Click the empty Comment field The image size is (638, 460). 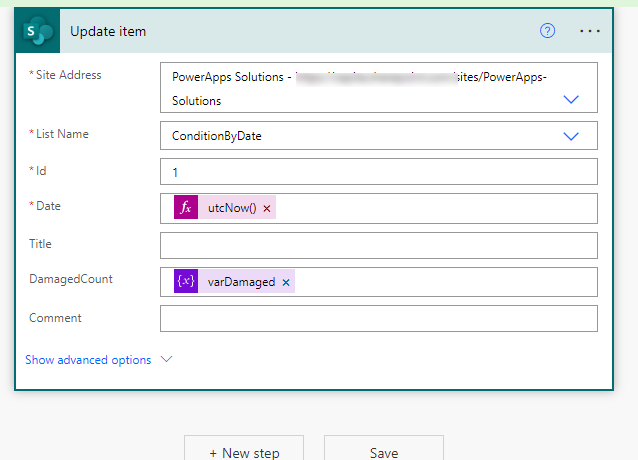(378, 318)
